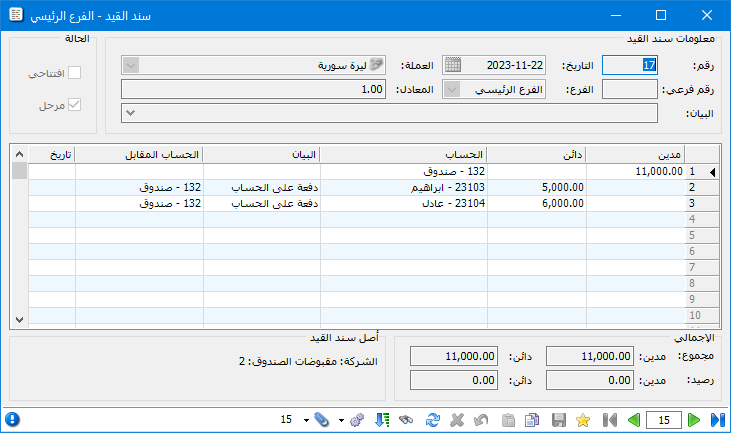This screenshot has height=433, width=731.
Task: Click the copy documents icon
Action: tap(532, 420)
